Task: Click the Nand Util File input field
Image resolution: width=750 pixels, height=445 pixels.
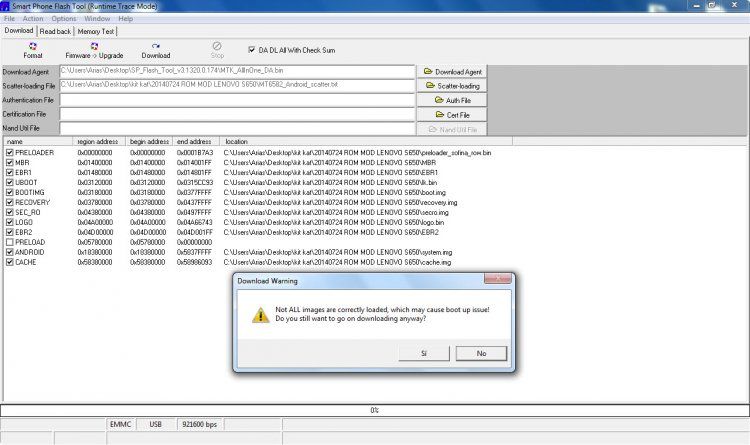Action: coord(237,128)
